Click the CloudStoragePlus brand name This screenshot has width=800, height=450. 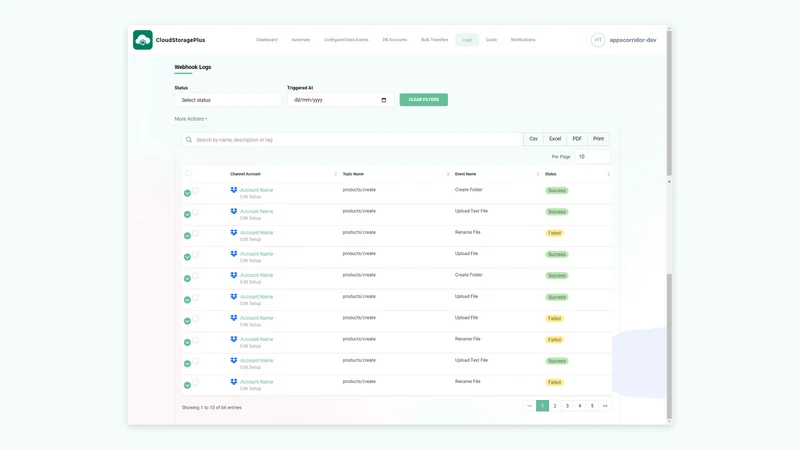tap(181, 40)
